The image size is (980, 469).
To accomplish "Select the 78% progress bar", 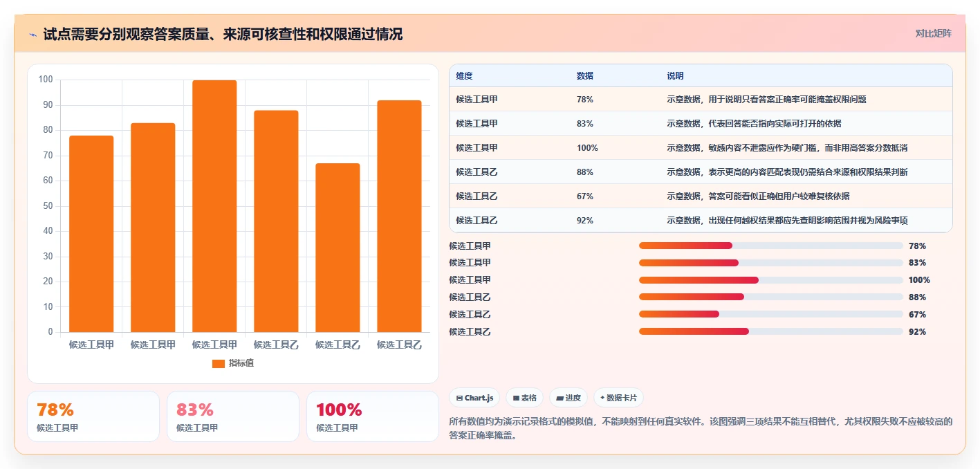I will click(x=771, y=246).
